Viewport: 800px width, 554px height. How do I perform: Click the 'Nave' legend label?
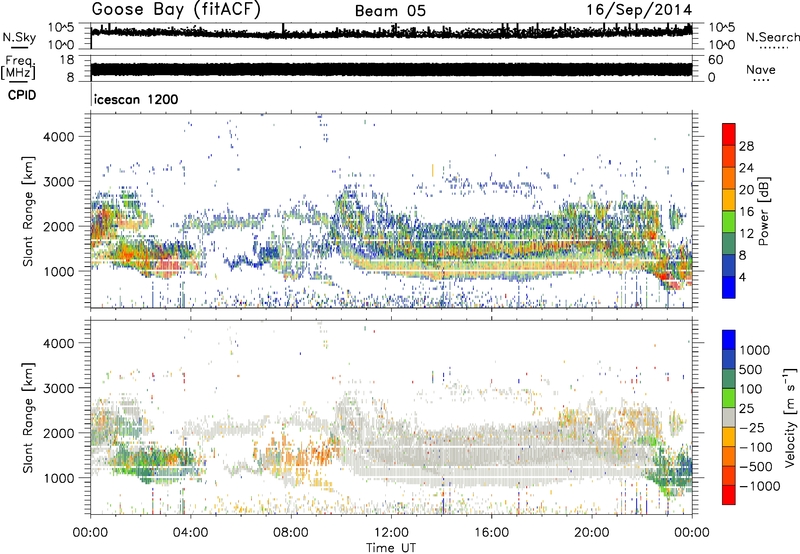761,69
